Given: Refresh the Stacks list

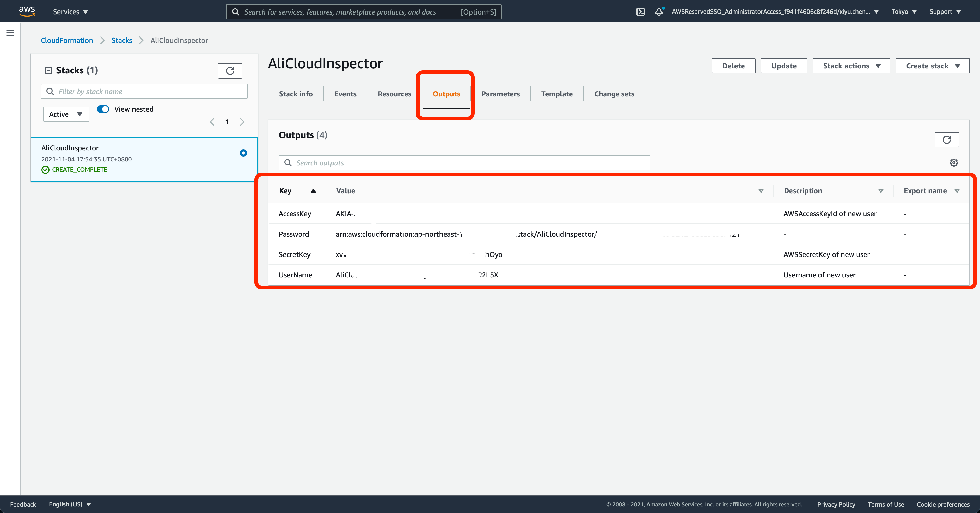Looking at the screenshot, I should pyautogui.click(x=230, y=71).
